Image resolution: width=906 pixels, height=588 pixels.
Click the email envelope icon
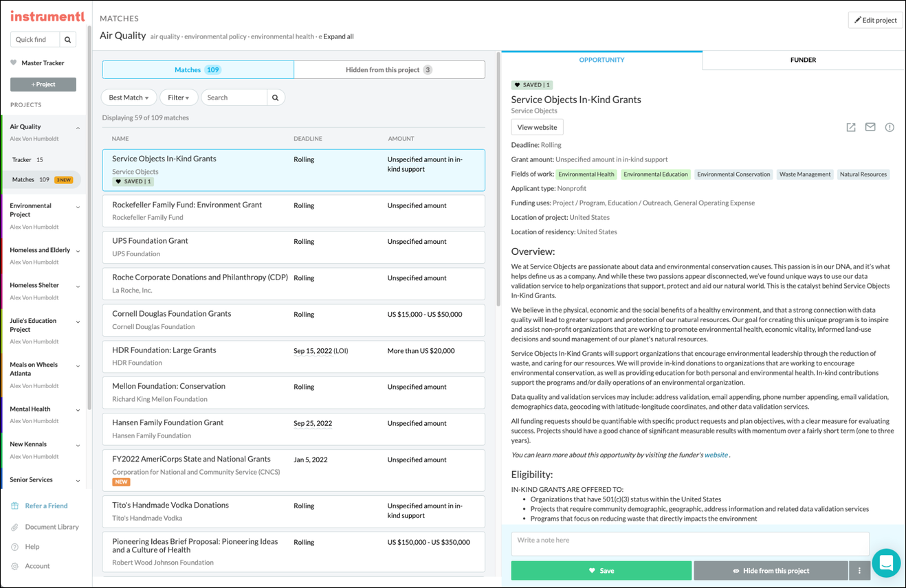[x=870, y=127]
